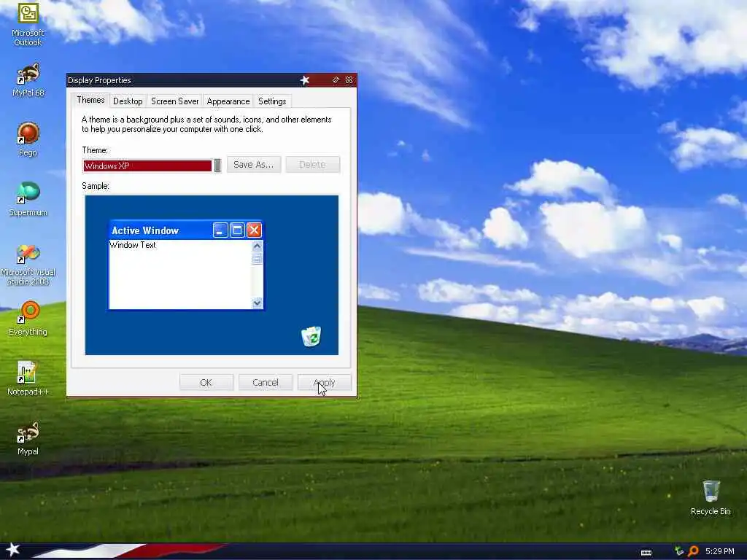Open the Appearance tab
The height and width of the screenshot is (560, 747).
(x=228, y=101)
